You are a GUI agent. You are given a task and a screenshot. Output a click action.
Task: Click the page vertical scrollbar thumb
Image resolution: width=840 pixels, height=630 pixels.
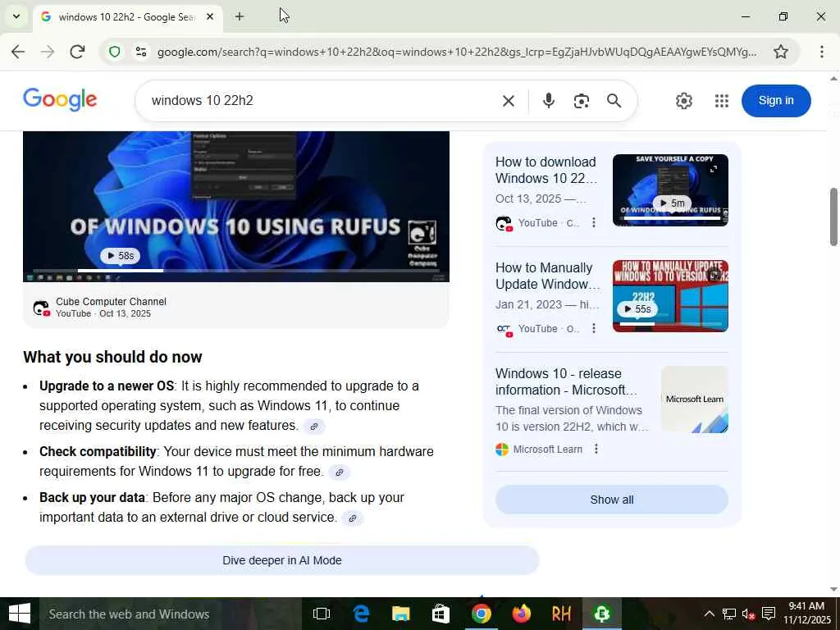(833, 216)
